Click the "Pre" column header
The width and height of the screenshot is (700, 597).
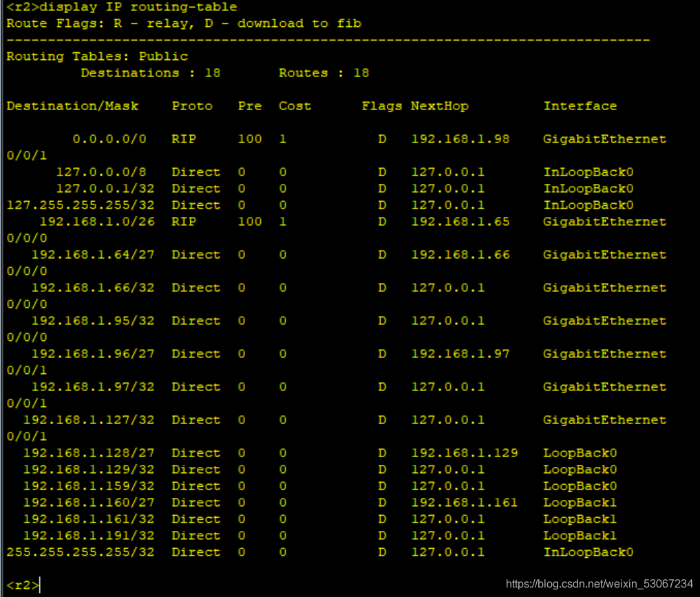[x=250, y=106]
